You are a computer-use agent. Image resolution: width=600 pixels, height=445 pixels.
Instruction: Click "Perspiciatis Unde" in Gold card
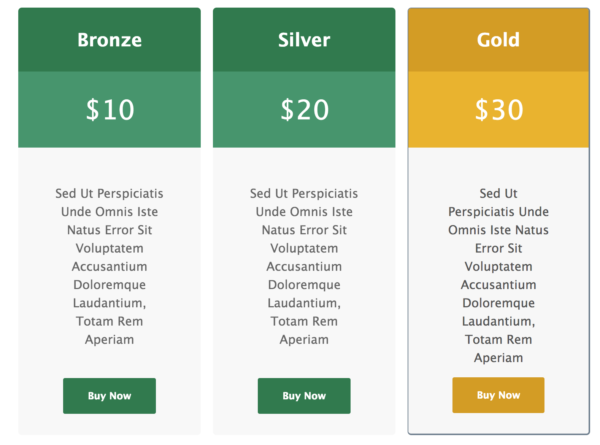(499, 212)
